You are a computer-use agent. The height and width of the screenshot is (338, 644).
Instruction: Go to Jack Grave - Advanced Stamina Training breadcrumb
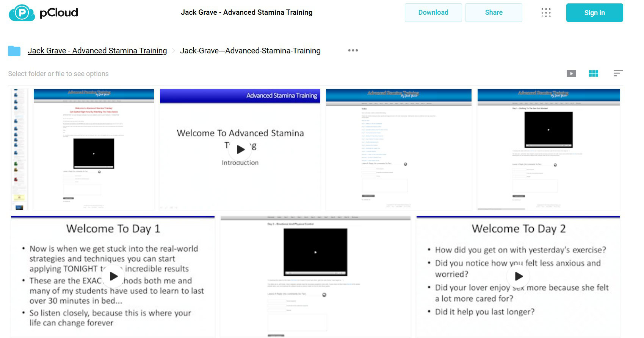[97, 51]
